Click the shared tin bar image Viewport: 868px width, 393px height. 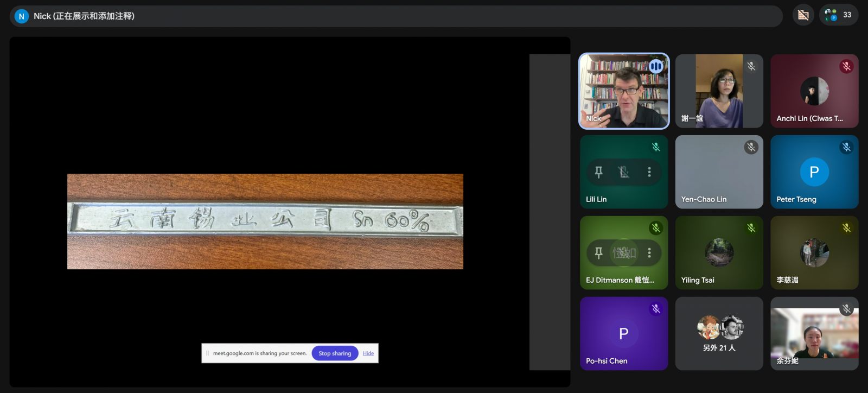[x=265, y=221]
